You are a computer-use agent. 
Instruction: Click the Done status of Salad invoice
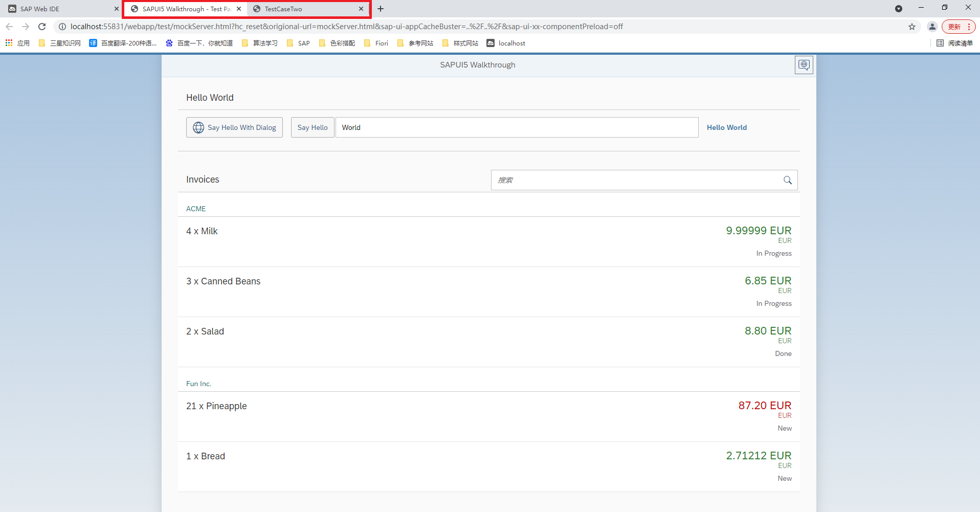tap(783, 353)
